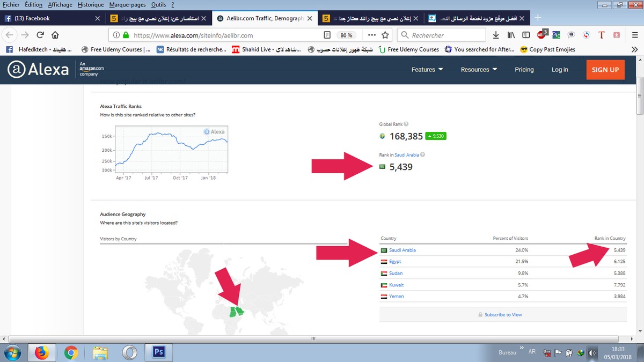Click in the Rechercher search field
644x362 pixels.
[445, 35]
